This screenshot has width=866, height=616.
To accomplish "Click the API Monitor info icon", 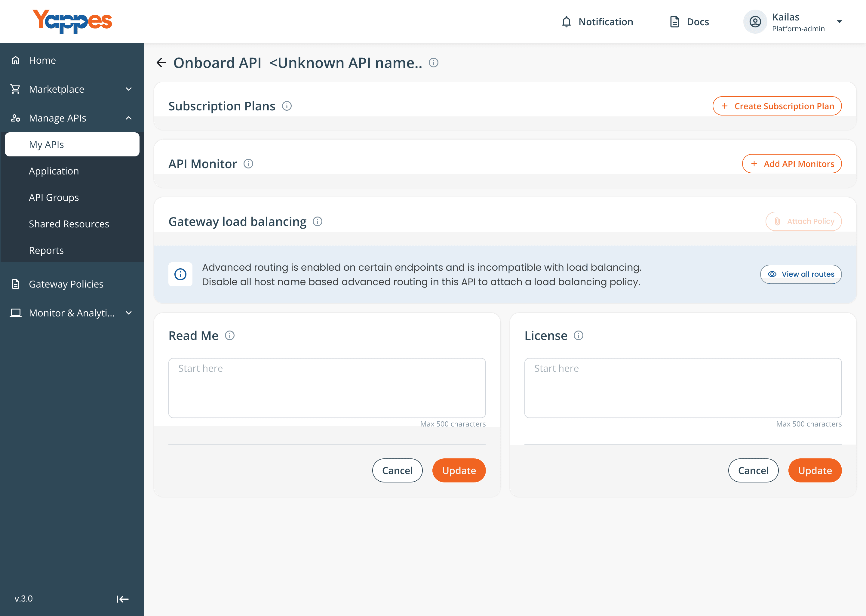I will (248, 164).
